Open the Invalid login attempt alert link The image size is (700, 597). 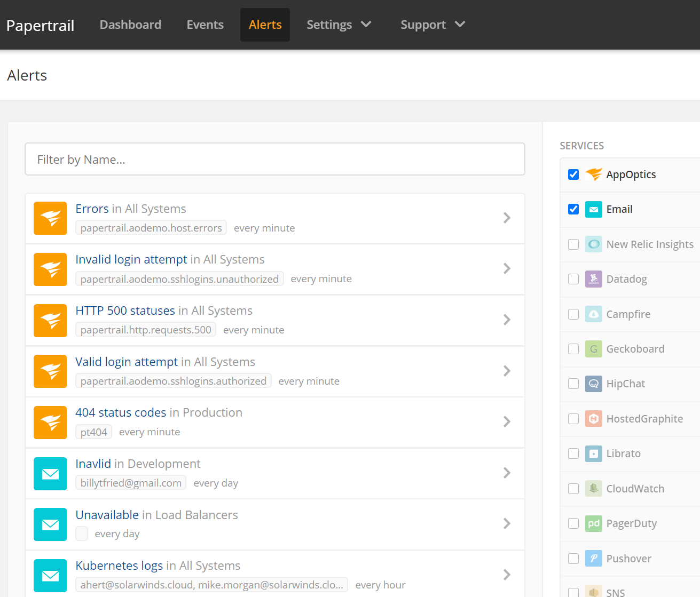pos(131,259)
